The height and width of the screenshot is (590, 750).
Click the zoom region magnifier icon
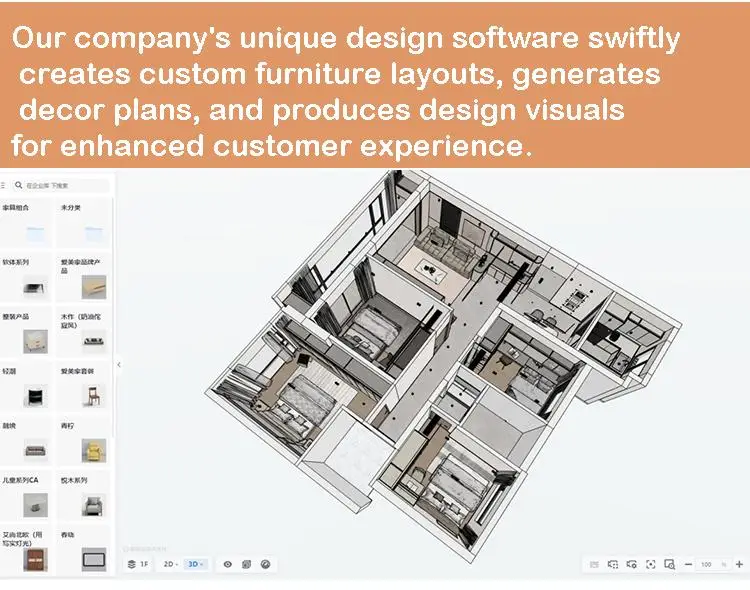[670, 564]
